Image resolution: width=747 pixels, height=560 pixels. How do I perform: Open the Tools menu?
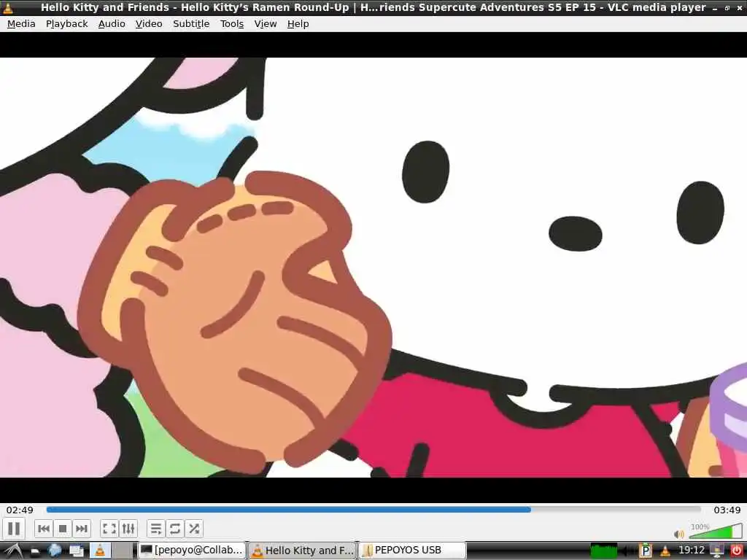[x=232, y=24]
